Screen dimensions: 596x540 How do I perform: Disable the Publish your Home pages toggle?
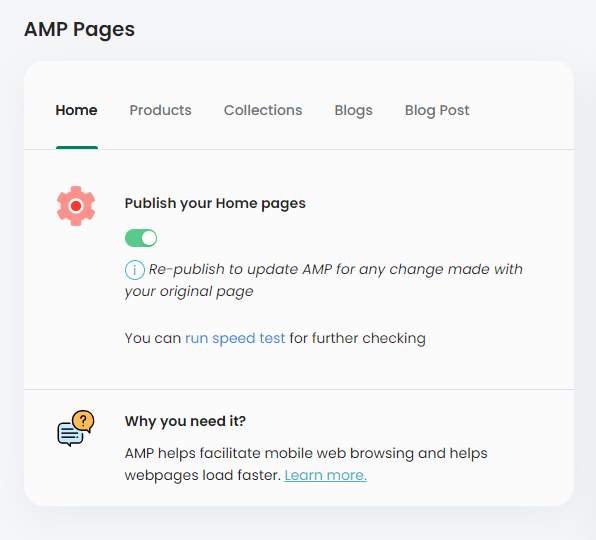(141, 238)
